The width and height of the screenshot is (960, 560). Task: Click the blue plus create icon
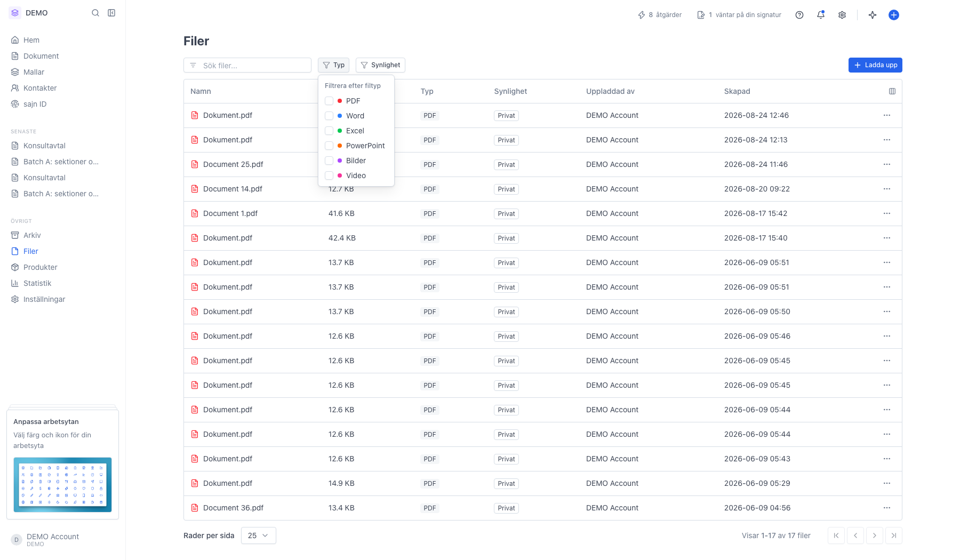[x=894, y=15]
